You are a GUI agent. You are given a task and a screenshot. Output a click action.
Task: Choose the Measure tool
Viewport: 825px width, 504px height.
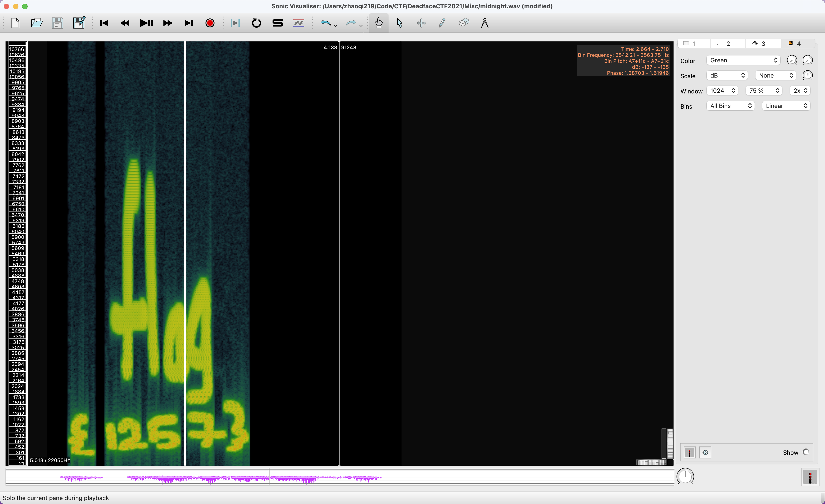(x=485, y=23)
